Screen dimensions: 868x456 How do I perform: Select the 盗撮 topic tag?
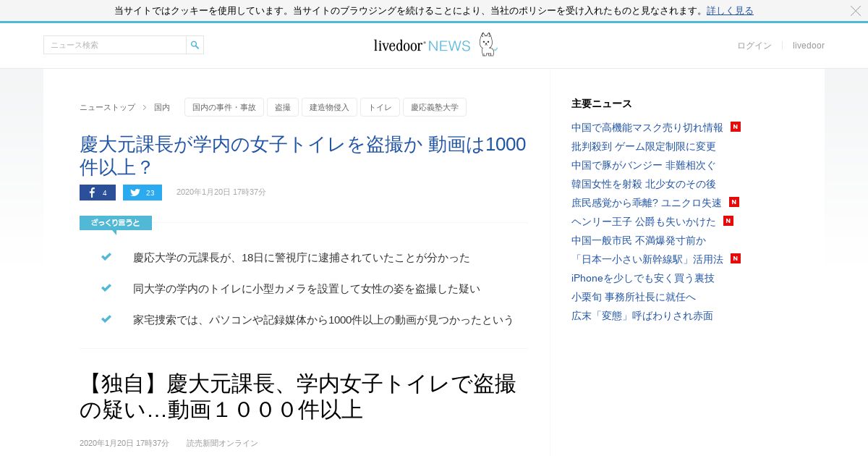click(283, 107)
